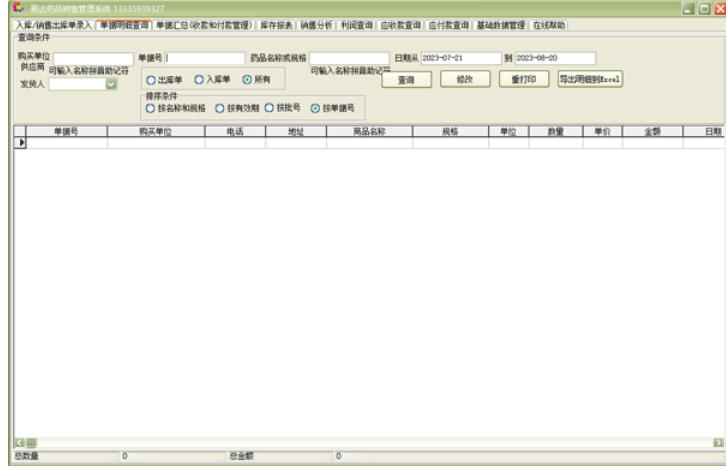Click the 电话 column header
Image resolution: width=726 pixels, height=468 pixels.
tap(235, 131)
